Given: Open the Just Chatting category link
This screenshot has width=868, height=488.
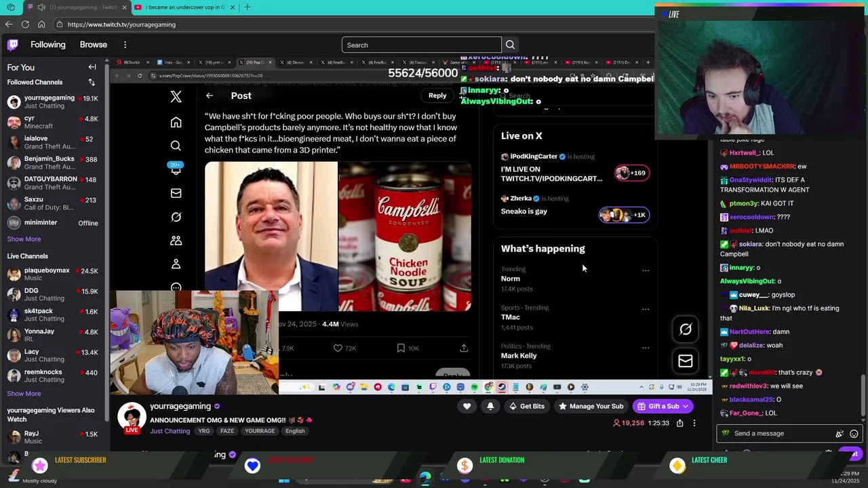Looking at the screenshot, I should [x=170, y=431].
